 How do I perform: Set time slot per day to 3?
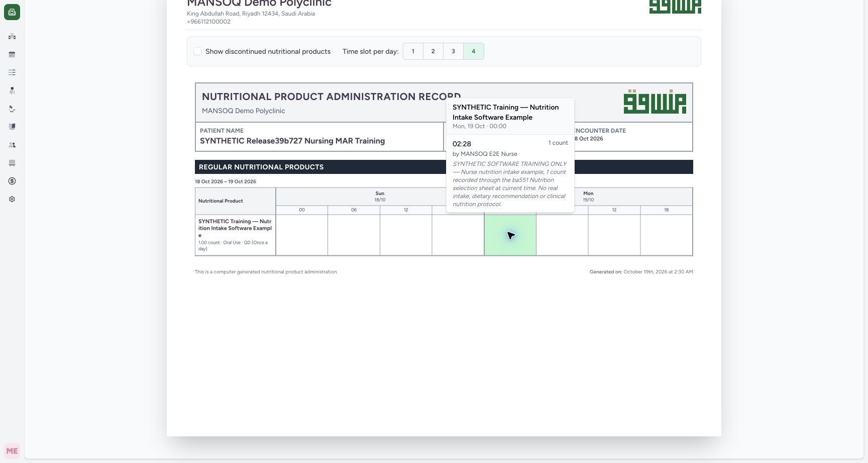[453, 51]
